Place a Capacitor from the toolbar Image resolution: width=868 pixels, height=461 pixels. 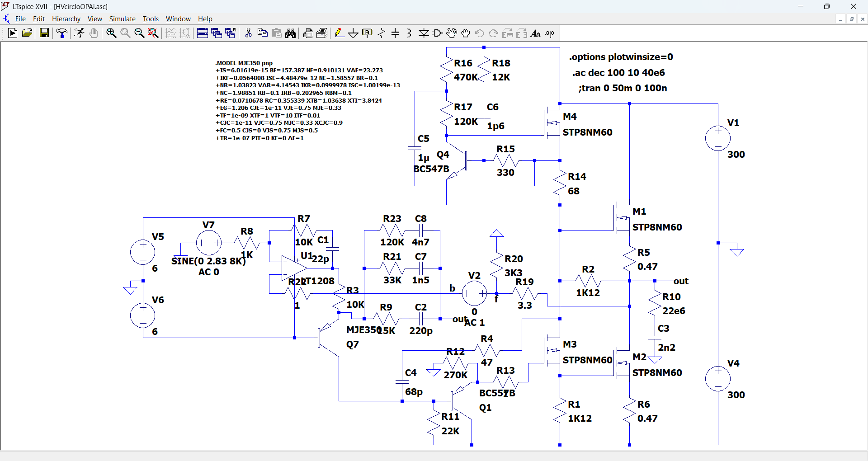396,33
